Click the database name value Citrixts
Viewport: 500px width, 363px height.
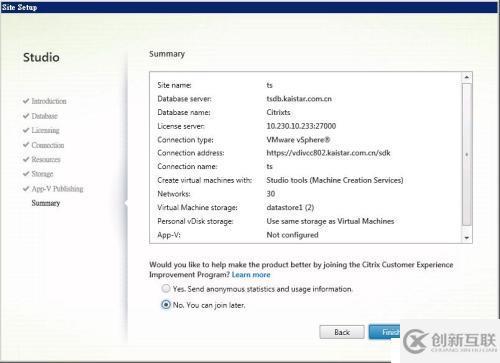pyautogui.click(x=278, y=112)
